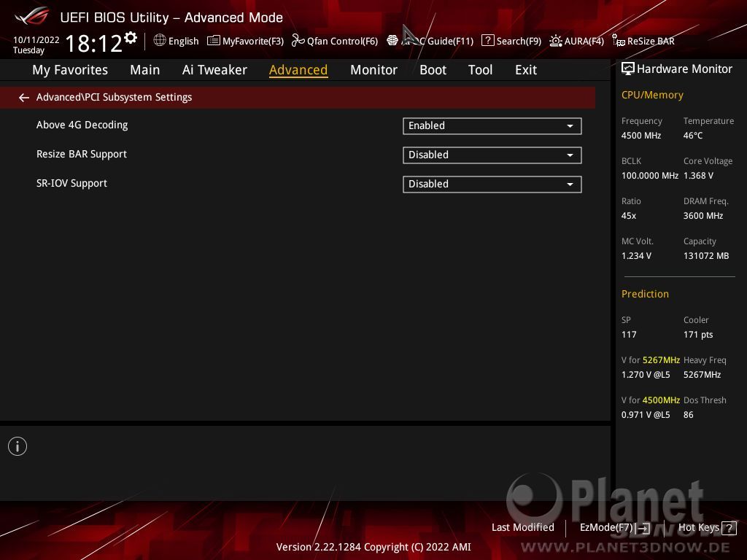Image resolution: width=747 pixels, height=560 pixels.
Task: Click the 1.234 V MC Volt value
Action: (x=636, y=256)
